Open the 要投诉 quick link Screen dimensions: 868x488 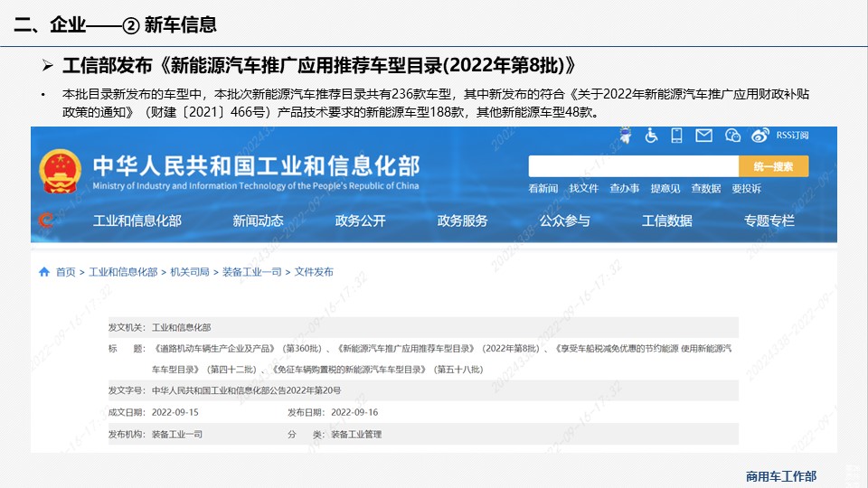(746, 189)
